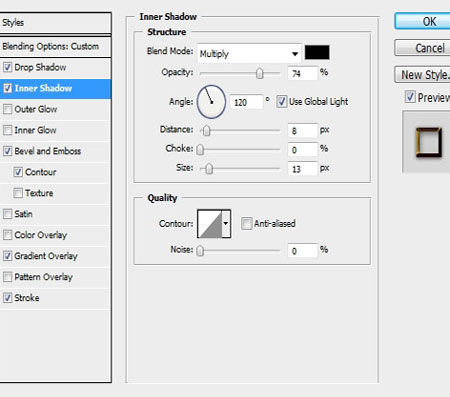The height and width of the screenshot is (397, 450).
Task: Select the Inner Glow effect label
Action: coord(35,130)
